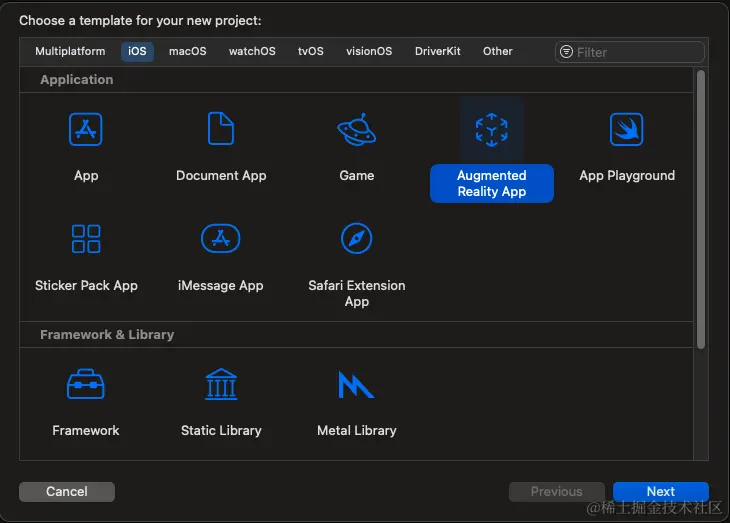This screenshot has width=730, height=523.
Task: Click the Cancel button
Action: [67, 492]
